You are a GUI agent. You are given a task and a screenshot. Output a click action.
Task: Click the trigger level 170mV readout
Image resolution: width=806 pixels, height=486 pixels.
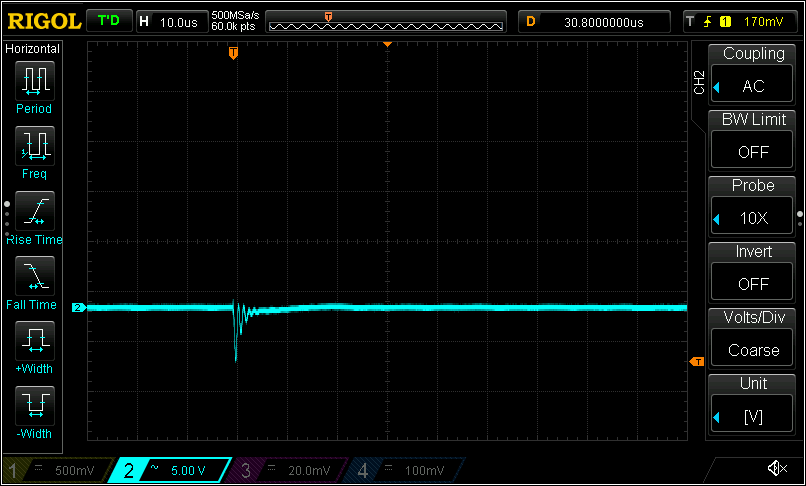pyautogui.click(x=763, y=22)
